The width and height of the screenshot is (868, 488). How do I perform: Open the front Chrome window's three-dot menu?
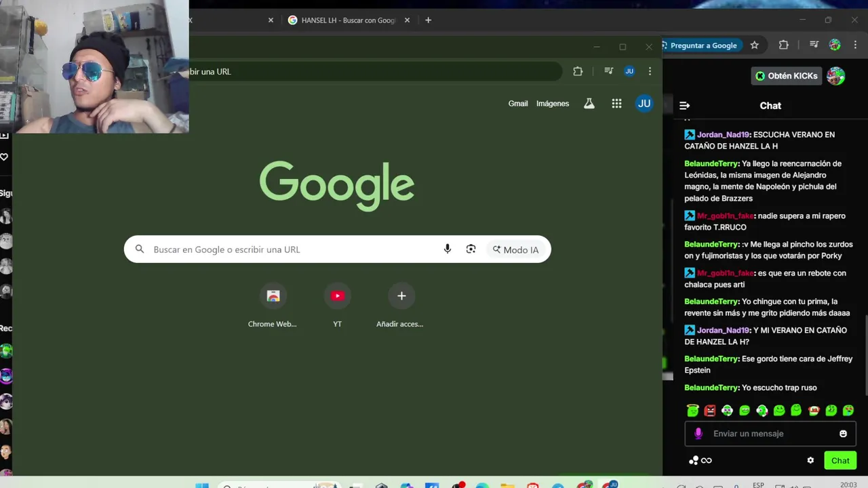(x=650, y=71)
